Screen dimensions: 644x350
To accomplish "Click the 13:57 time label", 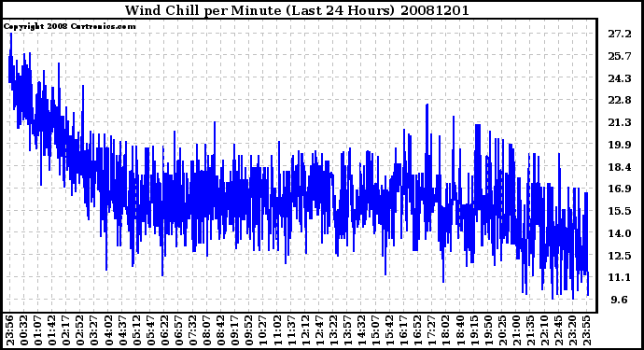I will point(347,330).
